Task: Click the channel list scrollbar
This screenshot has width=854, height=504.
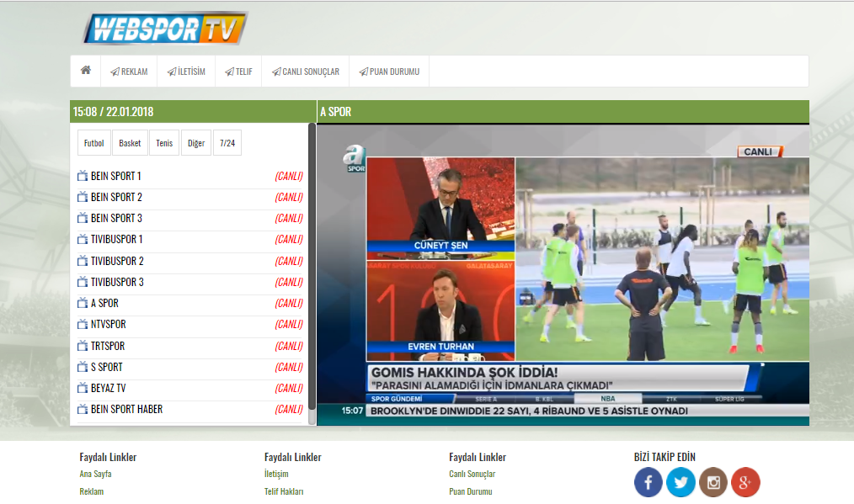Action: coord(312,267)
